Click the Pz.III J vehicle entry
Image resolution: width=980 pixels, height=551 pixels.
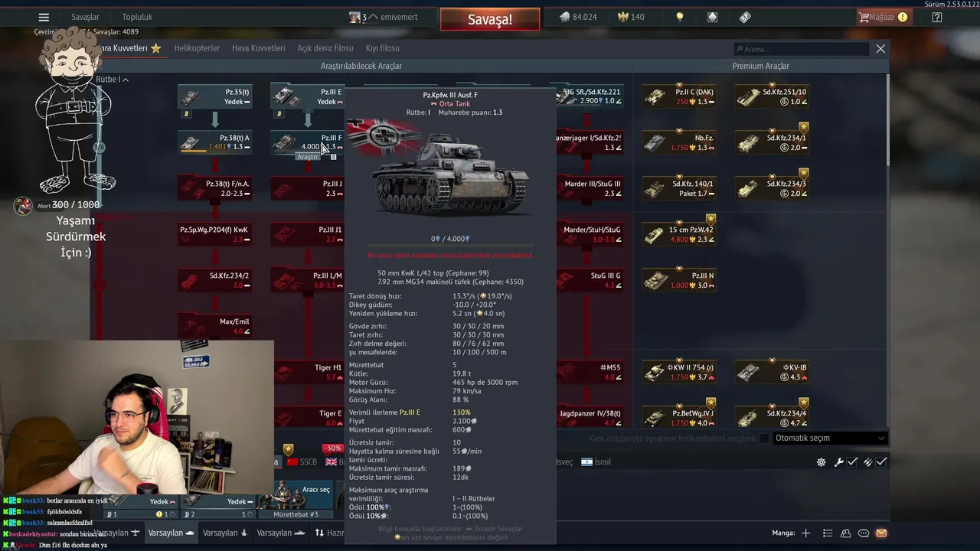(x=308, y=188)
